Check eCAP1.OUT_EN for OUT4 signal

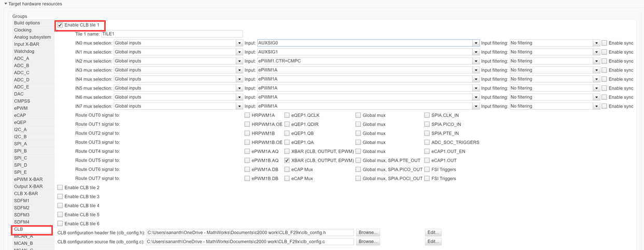(x=427, y=151)
